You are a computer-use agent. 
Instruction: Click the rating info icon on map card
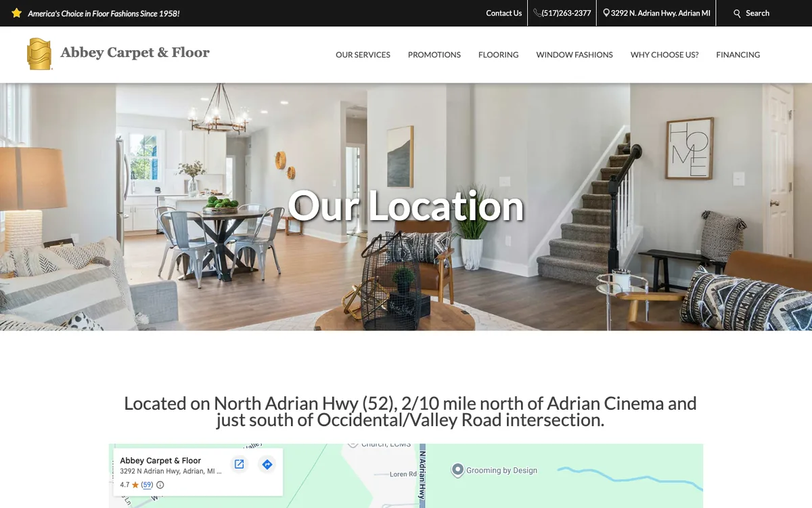160,485
